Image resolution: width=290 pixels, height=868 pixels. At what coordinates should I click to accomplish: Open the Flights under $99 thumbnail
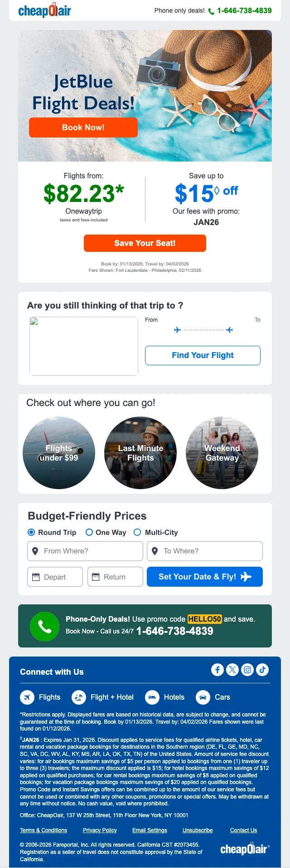pos(59,453)
